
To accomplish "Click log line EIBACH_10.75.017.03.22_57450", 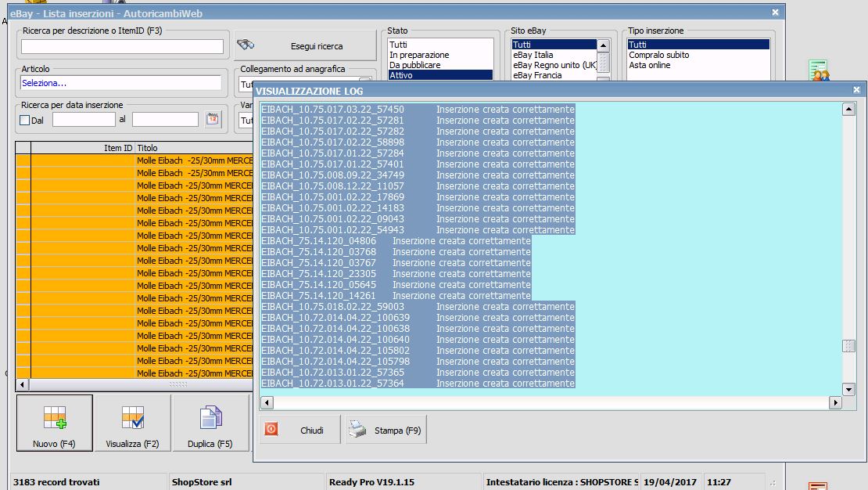I will click(x=418, y=110).
